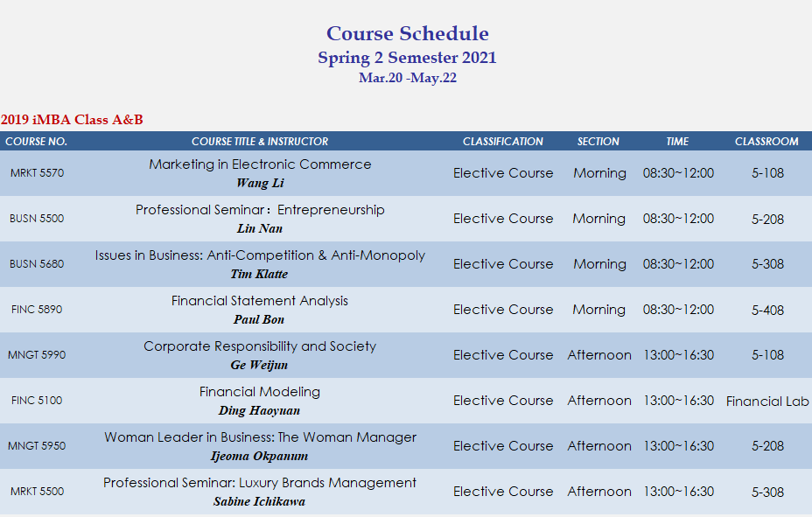Select Professional Seminar: Luxury Brands Management title

[260, 483]
